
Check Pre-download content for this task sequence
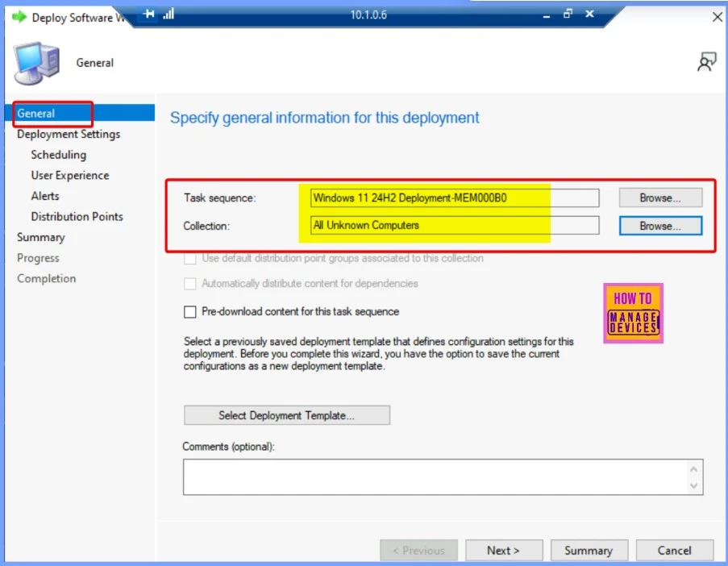coord(190,311)
